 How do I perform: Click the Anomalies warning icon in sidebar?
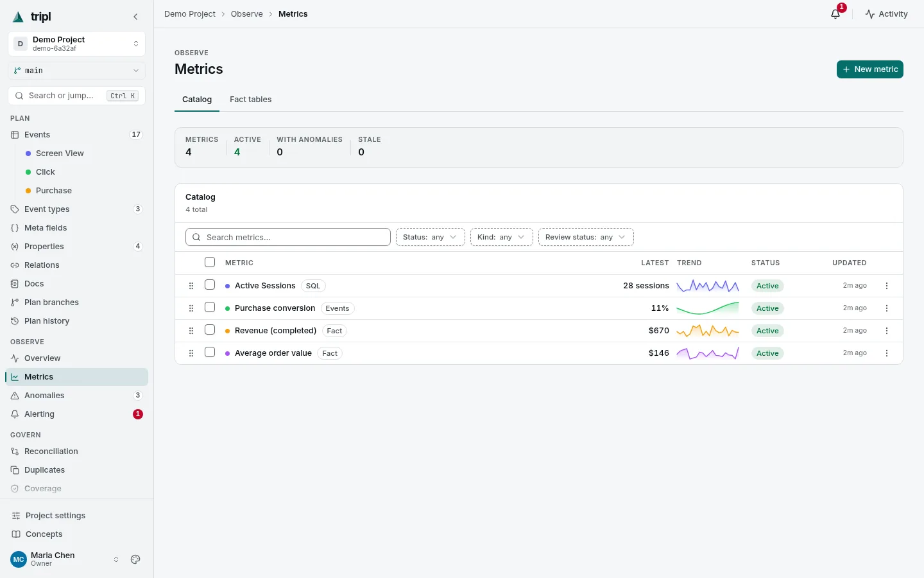tap(15, 396)
